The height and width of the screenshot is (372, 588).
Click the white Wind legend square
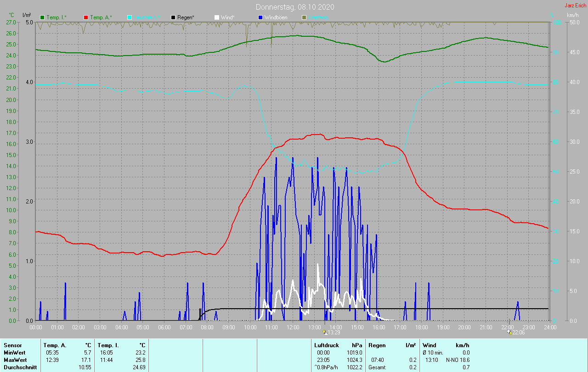point(217,17)
